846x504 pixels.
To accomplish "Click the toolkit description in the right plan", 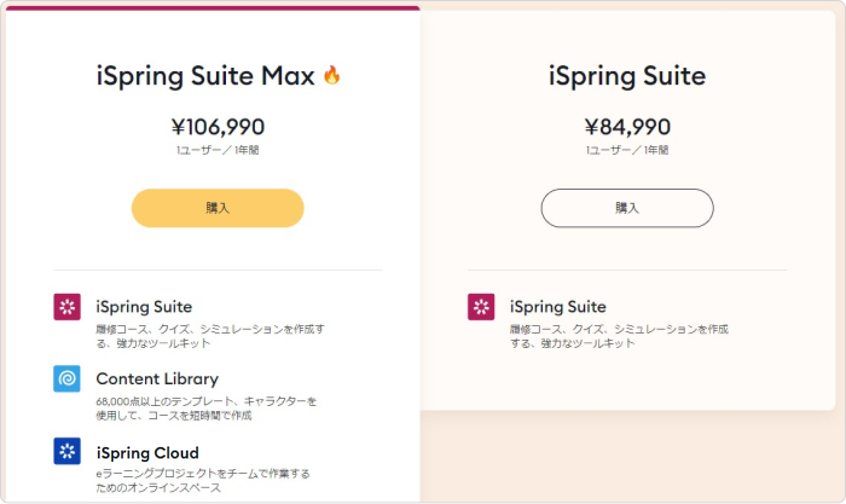I will coord(619,337).
